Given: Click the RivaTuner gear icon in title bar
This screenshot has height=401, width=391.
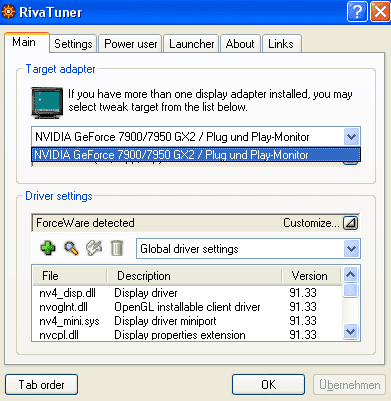Looking at the screenshot, I should (x=8, y=12).
